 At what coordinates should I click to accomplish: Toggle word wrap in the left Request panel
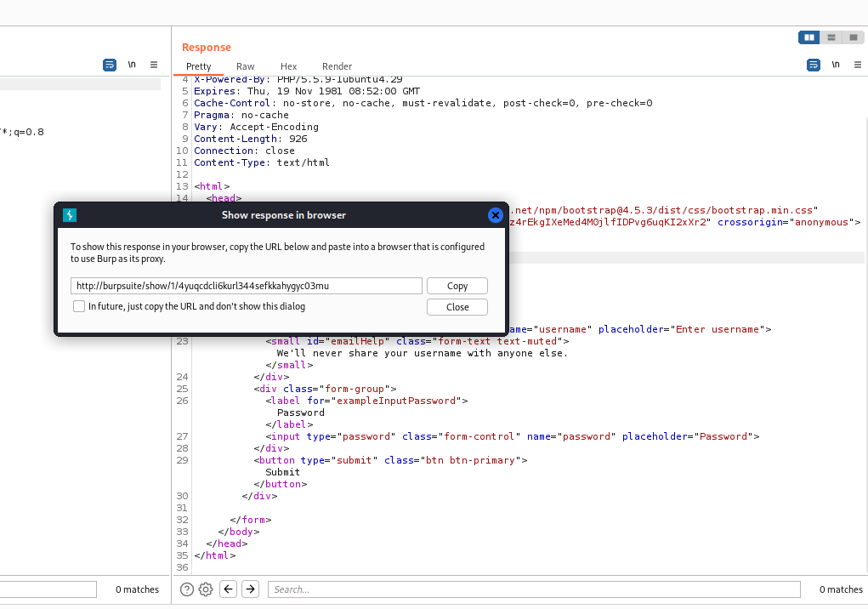click(110, 65)
